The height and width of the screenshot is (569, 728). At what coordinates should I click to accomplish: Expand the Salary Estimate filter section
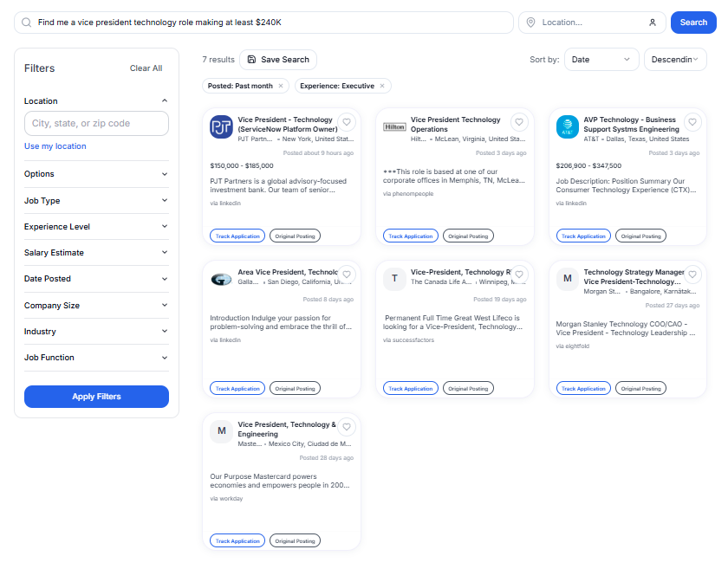click(96, 253)
